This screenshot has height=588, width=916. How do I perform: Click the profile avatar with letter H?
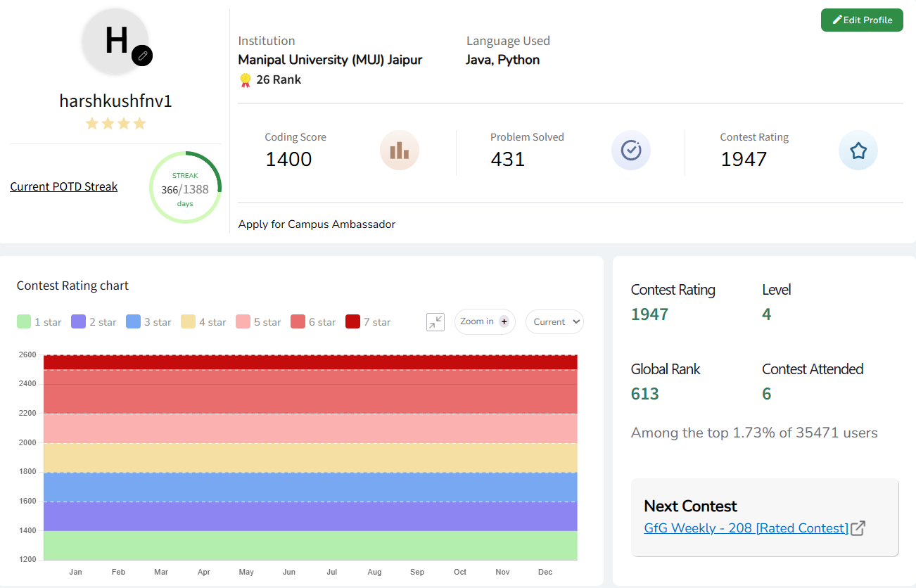tap(115, 41)
